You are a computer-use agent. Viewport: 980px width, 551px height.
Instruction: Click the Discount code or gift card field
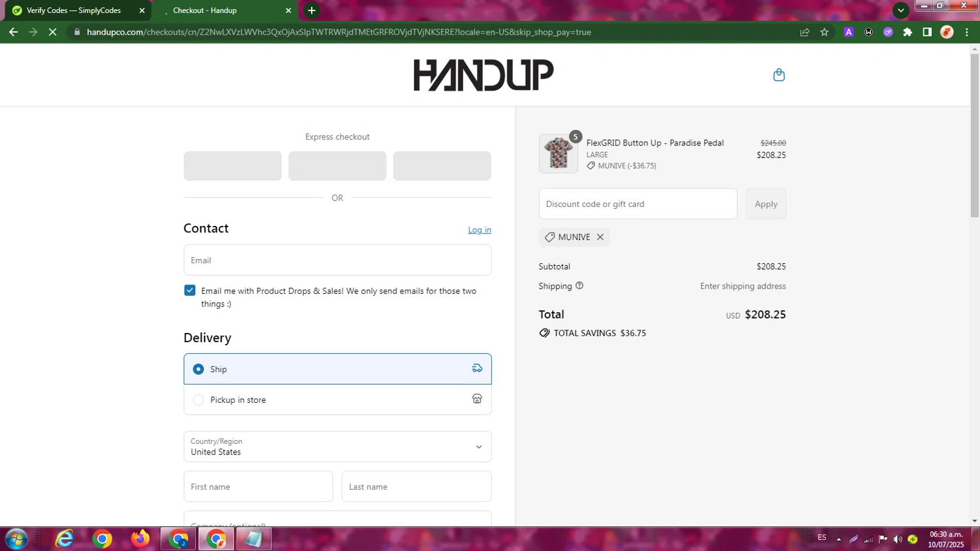638,204
